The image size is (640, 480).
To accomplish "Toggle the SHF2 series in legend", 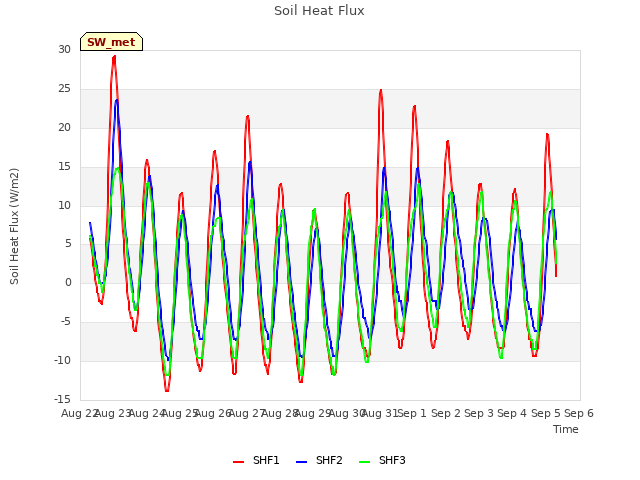I will click(x=319, y=460).
